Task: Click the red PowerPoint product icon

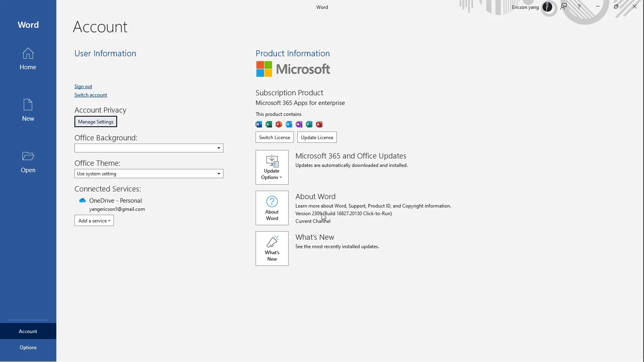Action: coord(279,124)
